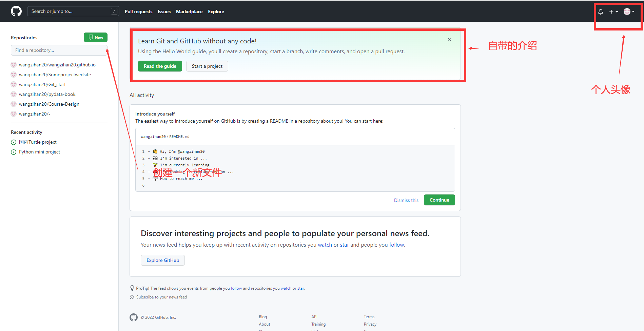The height and width of the screenshot is (331, 644).
Task: Close the Learn Git and GitHub banner
Action: coord(450,40)
